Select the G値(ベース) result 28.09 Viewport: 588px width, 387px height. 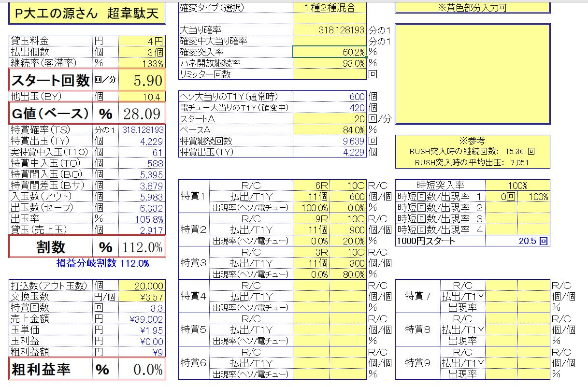point(142,114)
